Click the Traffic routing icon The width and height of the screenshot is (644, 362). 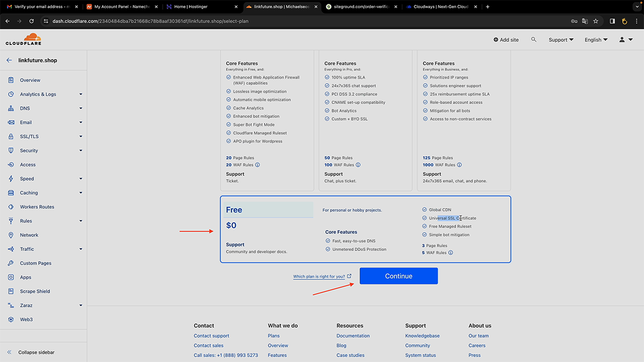[x=11, y=249]
